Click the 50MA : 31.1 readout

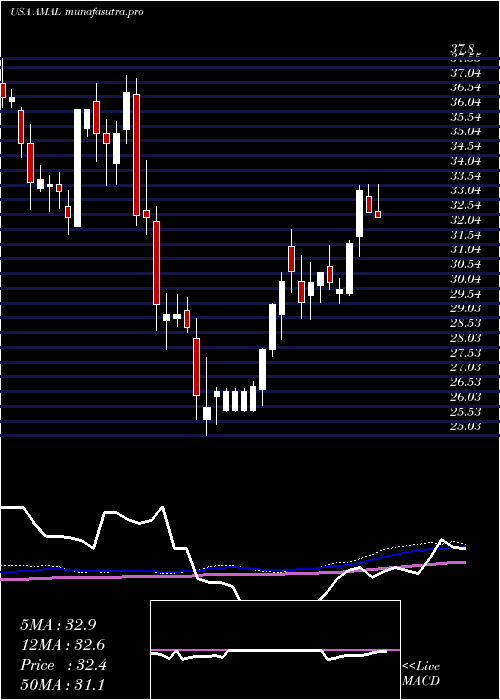(62, 685)
